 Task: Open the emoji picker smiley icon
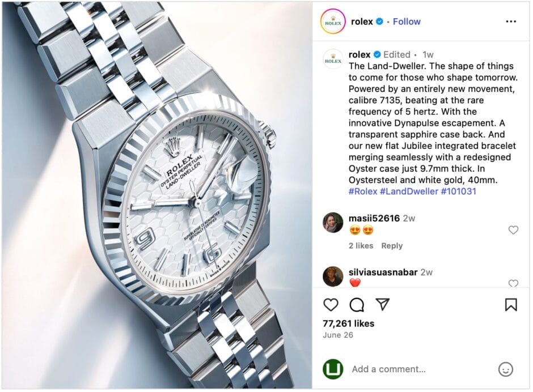click(505, 369)
